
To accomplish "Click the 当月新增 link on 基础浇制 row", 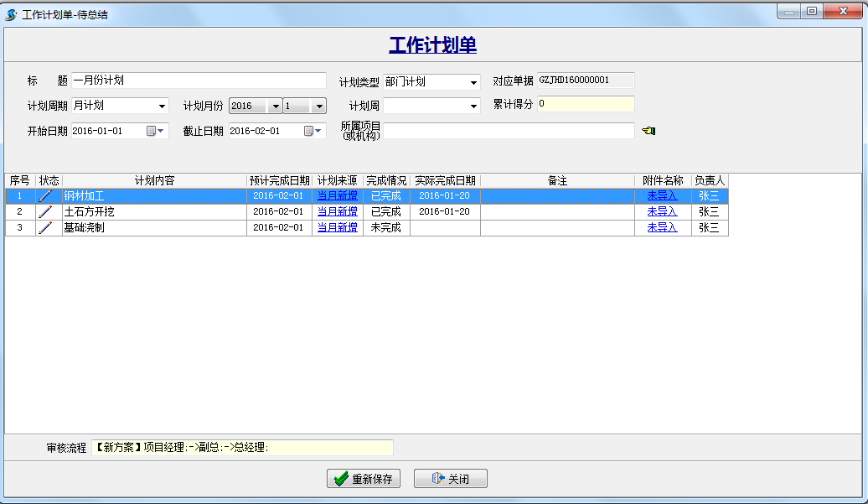I will click(x=337, y=227).
